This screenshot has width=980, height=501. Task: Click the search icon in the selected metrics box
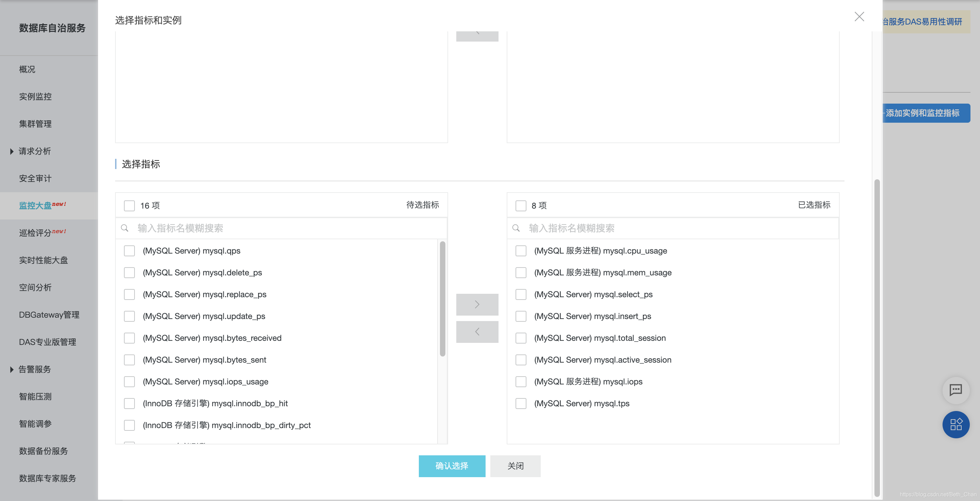pyautogui.click(x=516, y=228)
